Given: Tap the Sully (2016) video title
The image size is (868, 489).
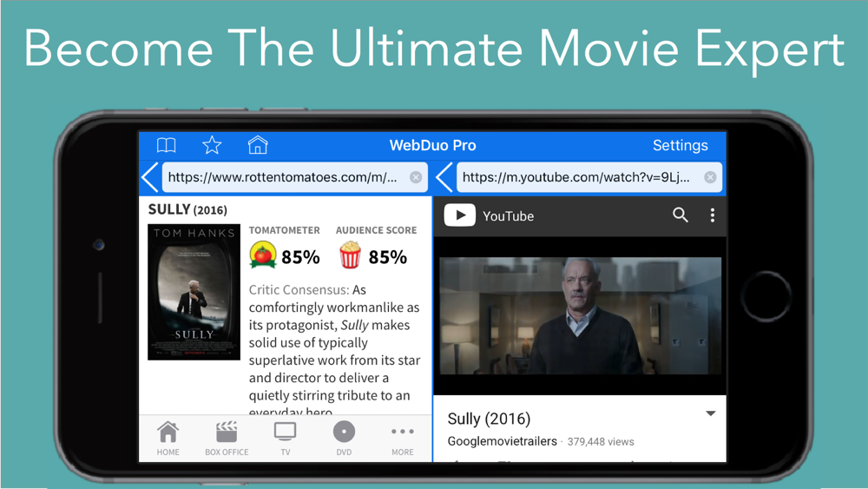Looking at the screenshot, I should point(489,419).
